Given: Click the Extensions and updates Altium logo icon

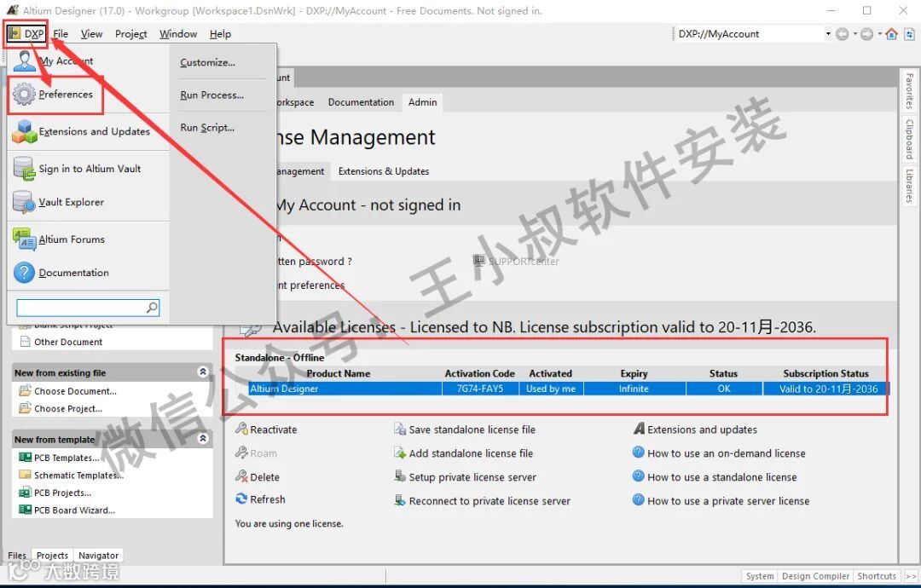Looking at the screenshot, I should point(639,429).
